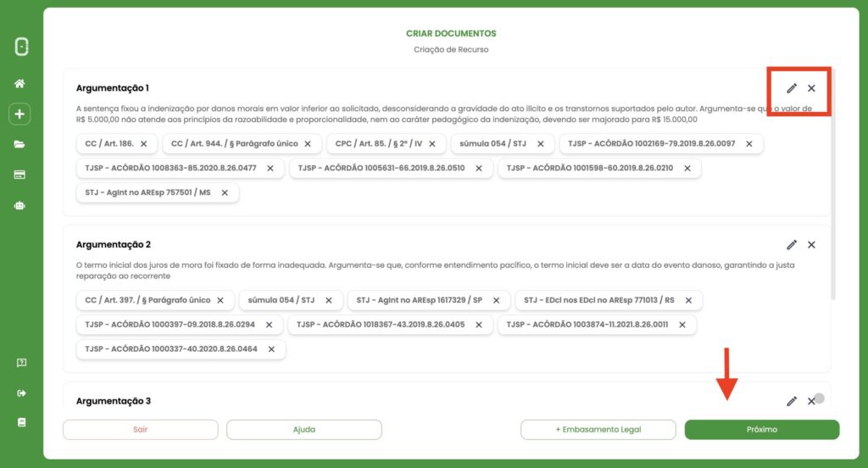Remove the súmula 054 / STJ tag in Argumentação 1
This screenshot has width=868, height=468.
pos(541,143)
